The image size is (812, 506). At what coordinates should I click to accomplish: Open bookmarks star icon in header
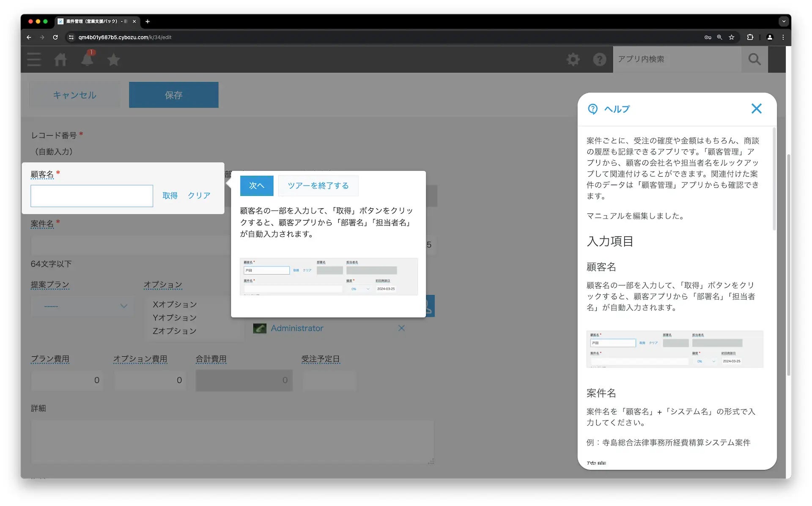pyautogui.click(x=113, y=60)
